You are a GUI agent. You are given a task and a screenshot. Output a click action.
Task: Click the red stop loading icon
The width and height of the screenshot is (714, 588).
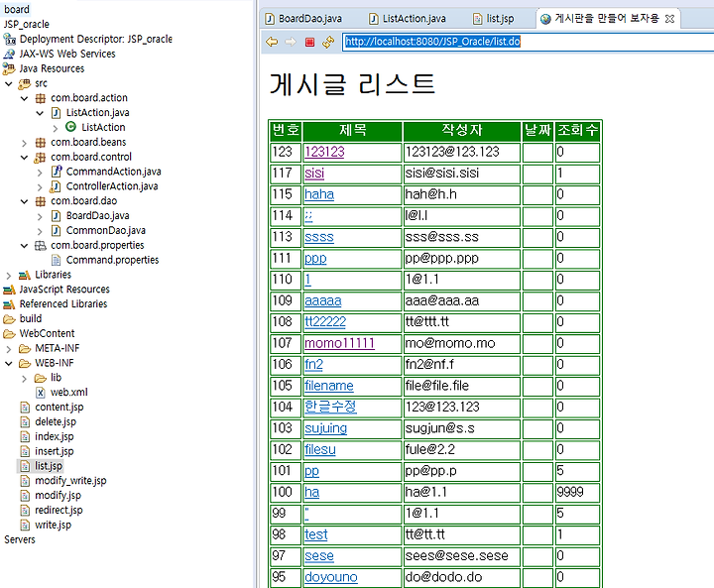click(x=309, y=43)
